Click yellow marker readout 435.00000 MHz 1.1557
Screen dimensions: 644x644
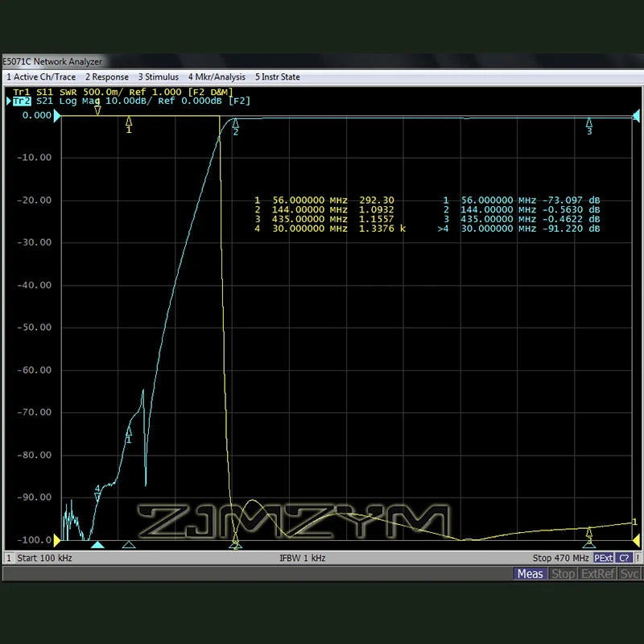[324, 219]
